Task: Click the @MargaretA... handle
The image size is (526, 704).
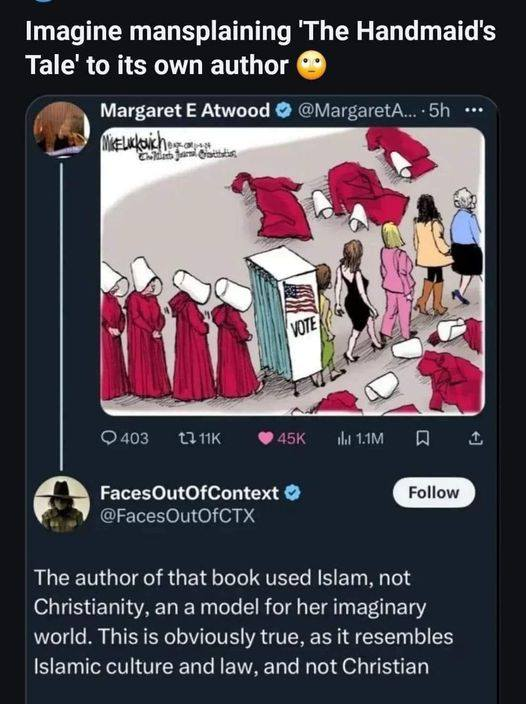Action: point(357,110)
